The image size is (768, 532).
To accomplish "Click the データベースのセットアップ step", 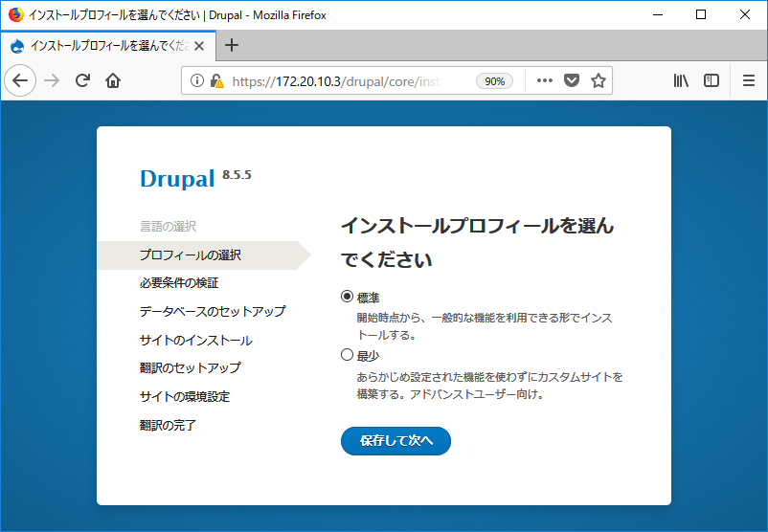I will pyautogui.click(x=213, y=311).
